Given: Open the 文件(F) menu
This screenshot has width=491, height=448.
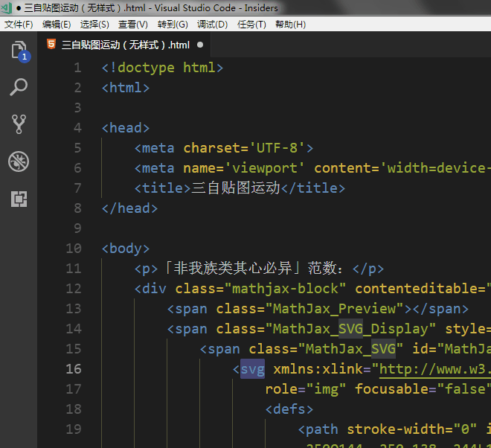Looking at the screenshot, I should (x=19, y=24).
